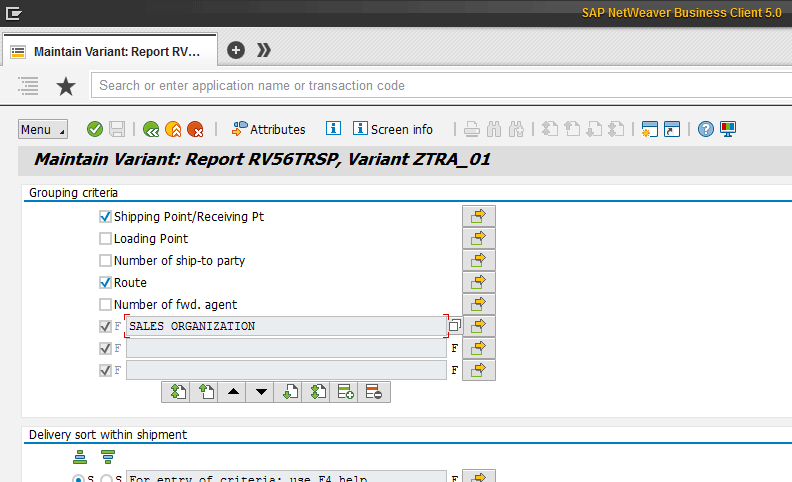
Task: Insert a criteria row icon
Action: point(345,392)
